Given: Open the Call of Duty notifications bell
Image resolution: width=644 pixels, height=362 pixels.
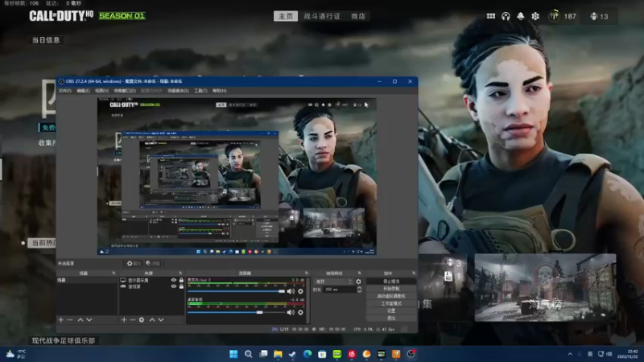Looking at the screenshot, I should tap(520, 16).
